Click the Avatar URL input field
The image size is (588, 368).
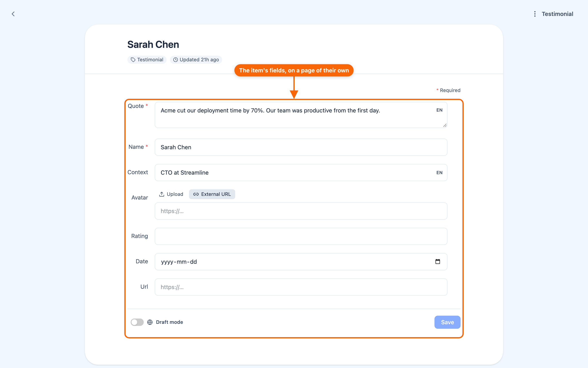click(x=301, y=211)
